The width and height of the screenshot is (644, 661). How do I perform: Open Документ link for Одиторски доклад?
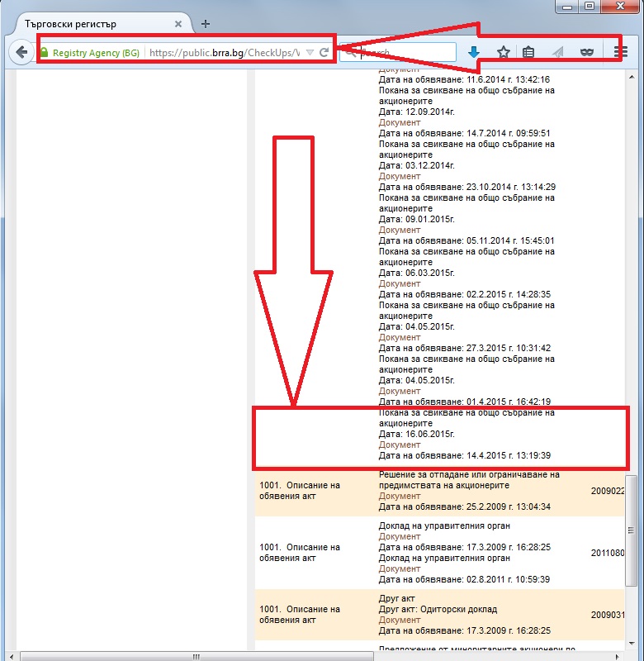[400, 620]
